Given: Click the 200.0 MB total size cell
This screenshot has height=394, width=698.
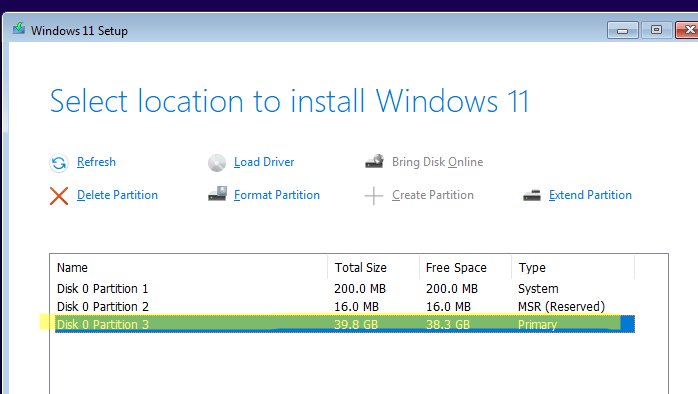Looking at the screenshot, I should point(360,288).
